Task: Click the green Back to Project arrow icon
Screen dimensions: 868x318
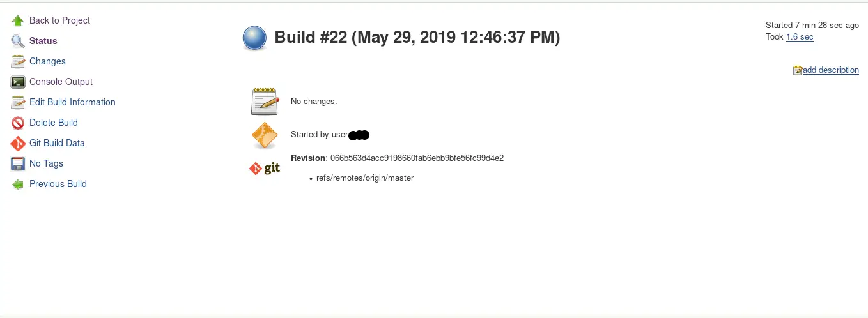Action: coord(18,20)
